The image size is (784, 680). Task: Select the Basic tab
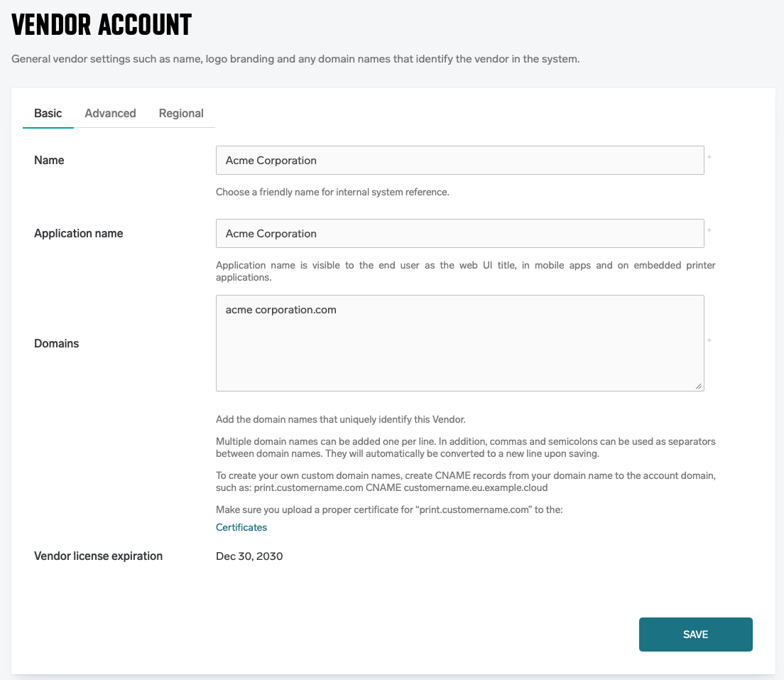point(48,113)
